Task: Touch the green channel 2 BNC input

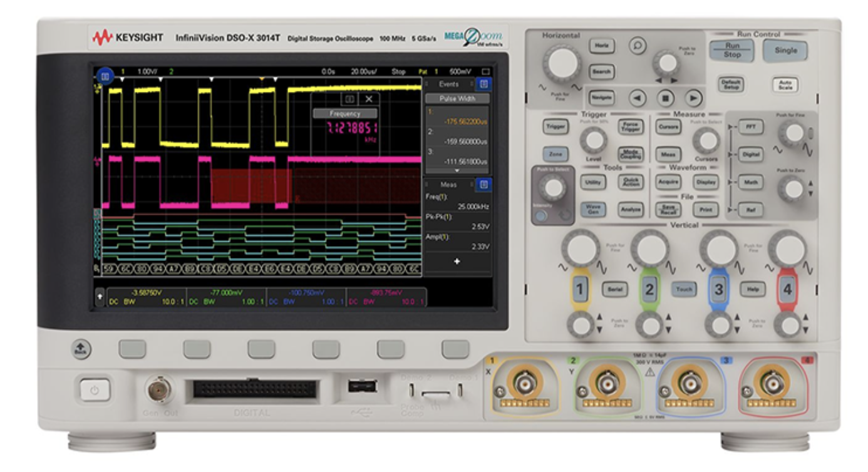Action: click(607, 382)
